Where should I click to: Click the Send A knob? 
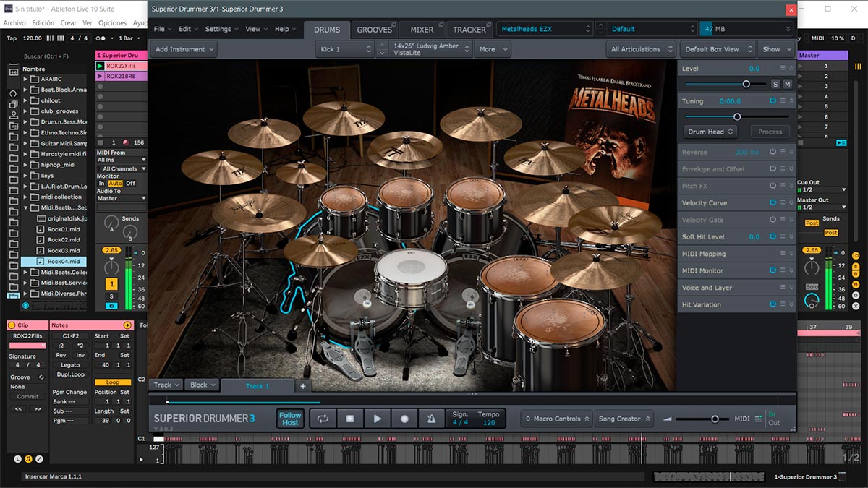(111, 222)
